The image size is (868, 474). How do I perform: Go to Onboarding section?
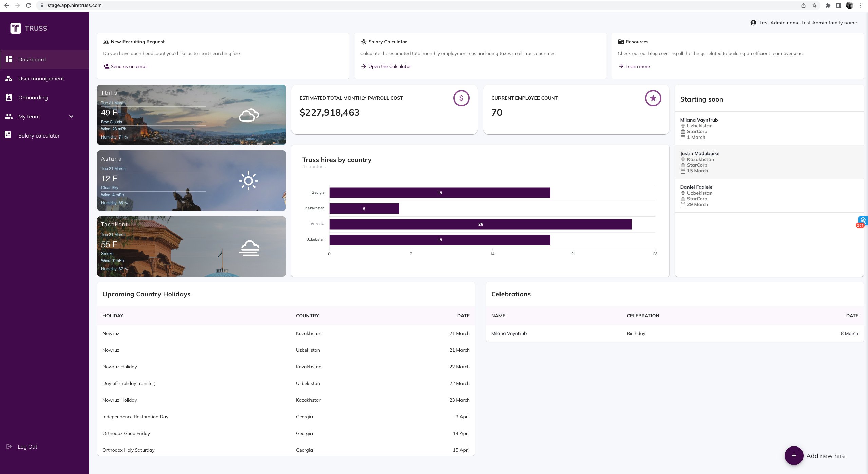[33, 97]
